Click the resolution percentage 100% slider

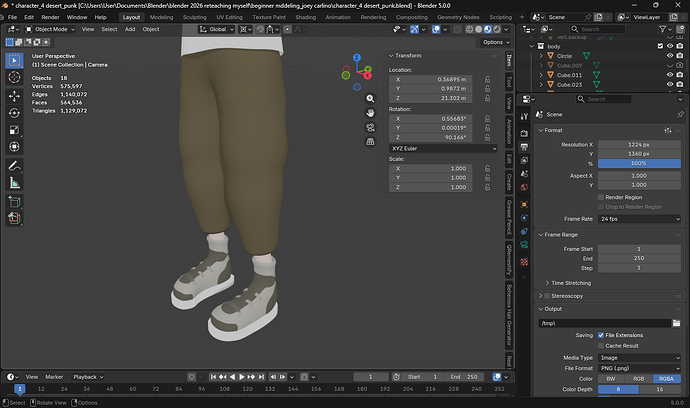coord(639,163)
